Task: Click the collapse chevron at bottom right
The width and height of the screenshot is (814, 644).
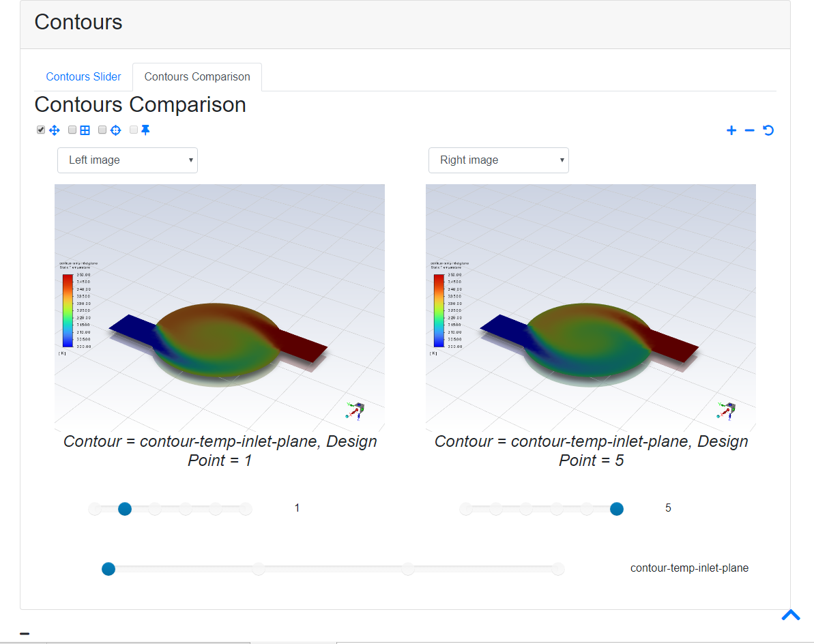Action: pyautogui.click(x=790, y=615)
